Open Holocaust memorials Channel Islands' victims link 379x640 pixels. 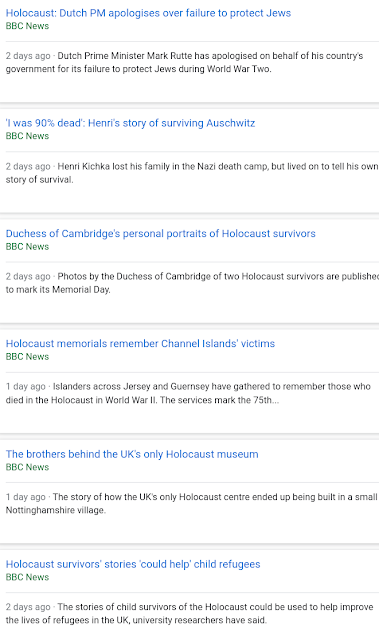[x=140, y=344]
